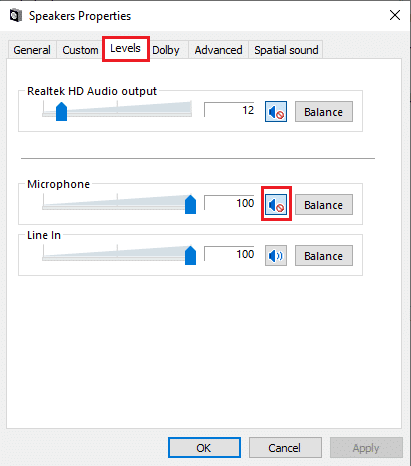Switch to the General tab
Screen dimensions: 411x466
coord(32,50)
